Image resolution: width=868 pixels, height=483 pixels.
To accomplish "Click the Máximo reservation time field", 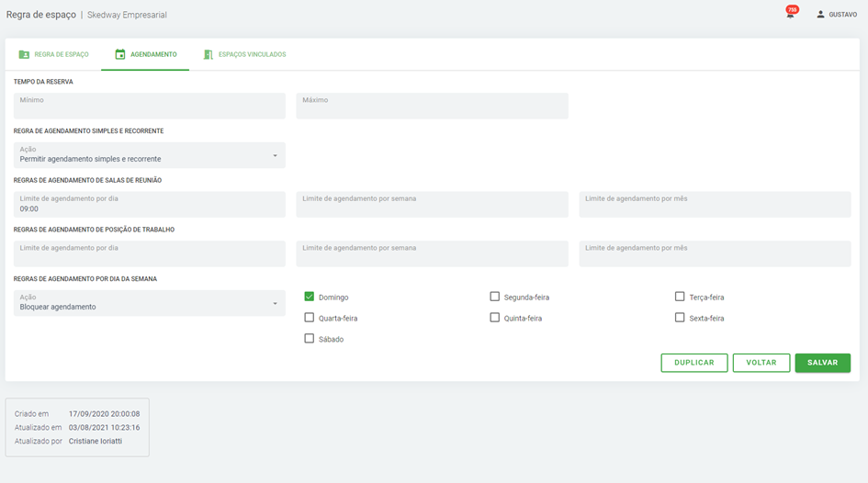I will [432, 106].
